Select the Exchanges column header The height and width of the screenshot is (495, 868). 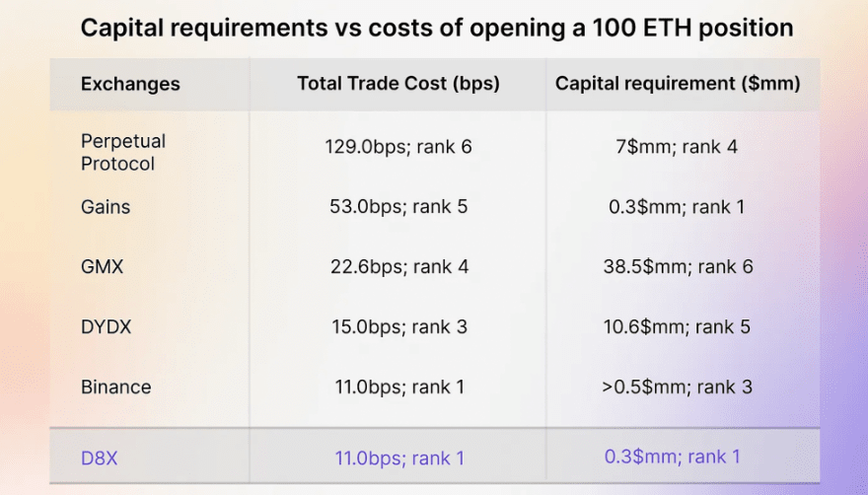click(x=130, y=84)
